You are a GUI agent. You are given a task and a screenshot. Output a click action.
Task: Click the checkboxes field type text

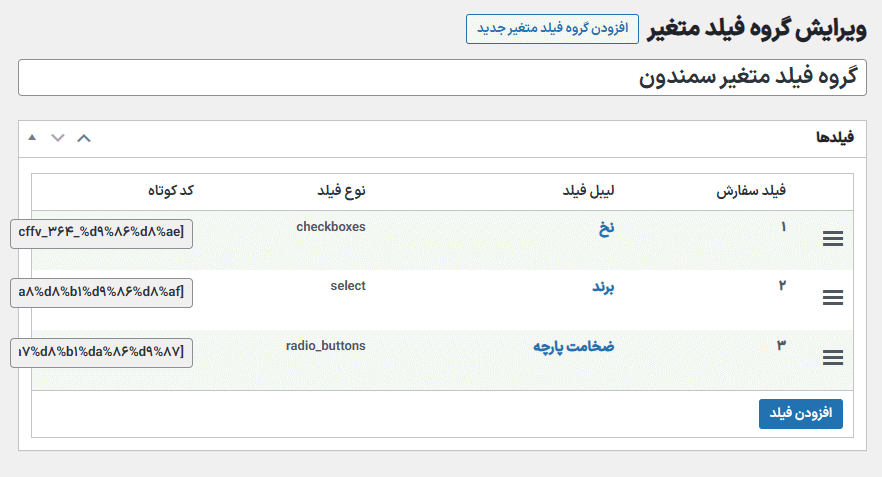(331, 227)
